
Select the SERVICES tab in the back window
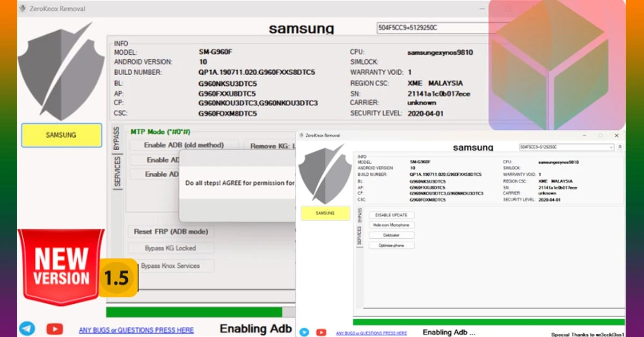(x=117, y=172)
